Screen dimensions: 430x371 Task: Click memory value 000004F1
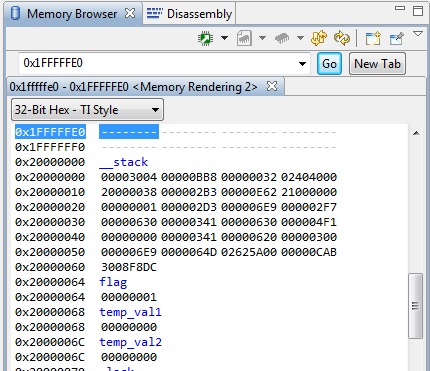point(309,222)
